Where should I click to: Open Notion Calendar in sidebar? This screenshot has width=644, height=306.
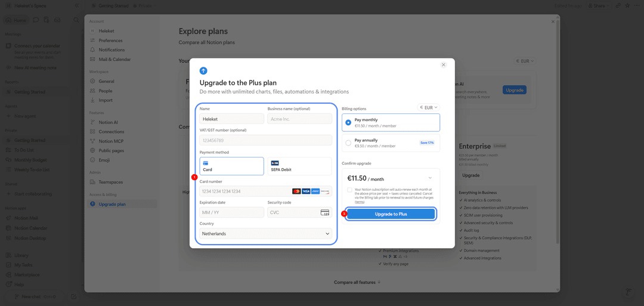point(31,228)
